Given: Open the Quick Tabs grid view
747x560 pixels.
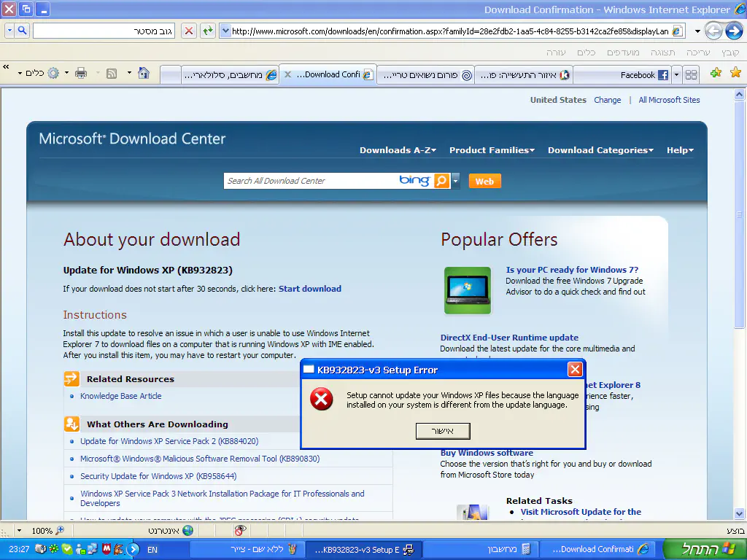Looking at the screenshot, I should tap(692, 74).
